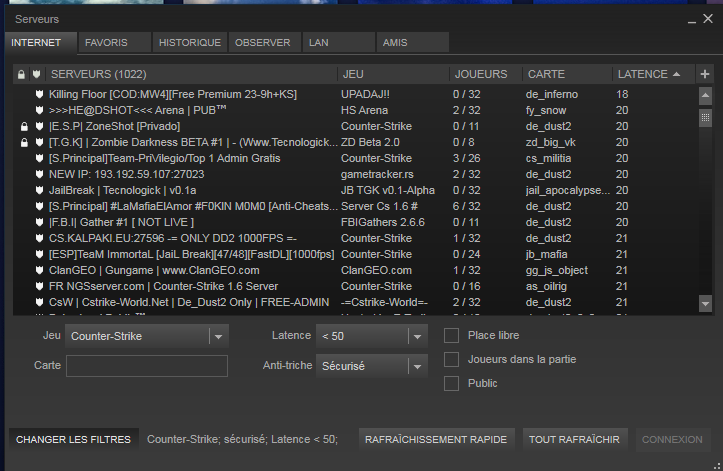This screenshot has width=723, height=471.
Task: Open the Anti-triche dropdown showing Sécurisé
Action: click(372, 366)
